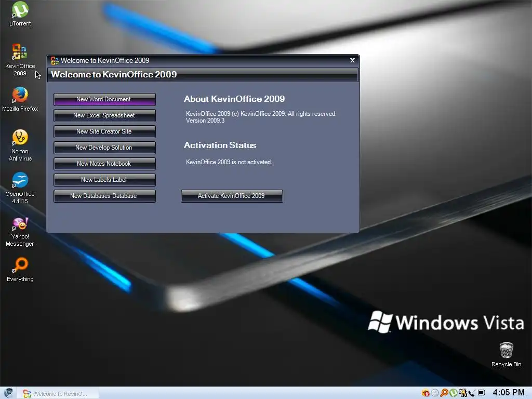The width and height of the screenshot is (532, 399).
Task: Create a New Databases Database
Action: pyautogui.click(x=104, y=196)
